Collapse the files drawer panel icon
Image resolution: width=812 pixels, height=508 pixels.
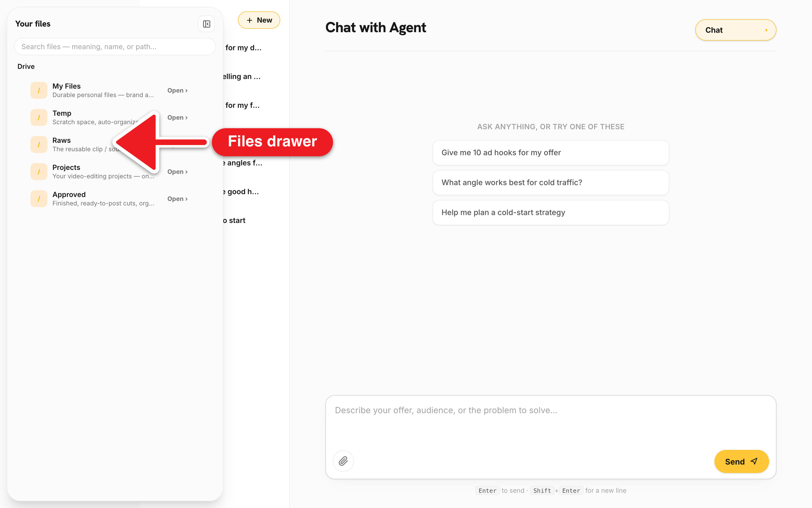pyautogui.click(x=206, y=24)
